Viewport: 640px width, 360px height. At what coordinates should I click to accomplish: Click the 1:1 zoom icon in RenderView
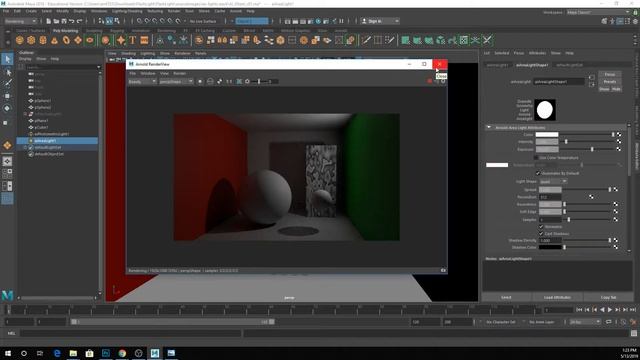(229, 82)
